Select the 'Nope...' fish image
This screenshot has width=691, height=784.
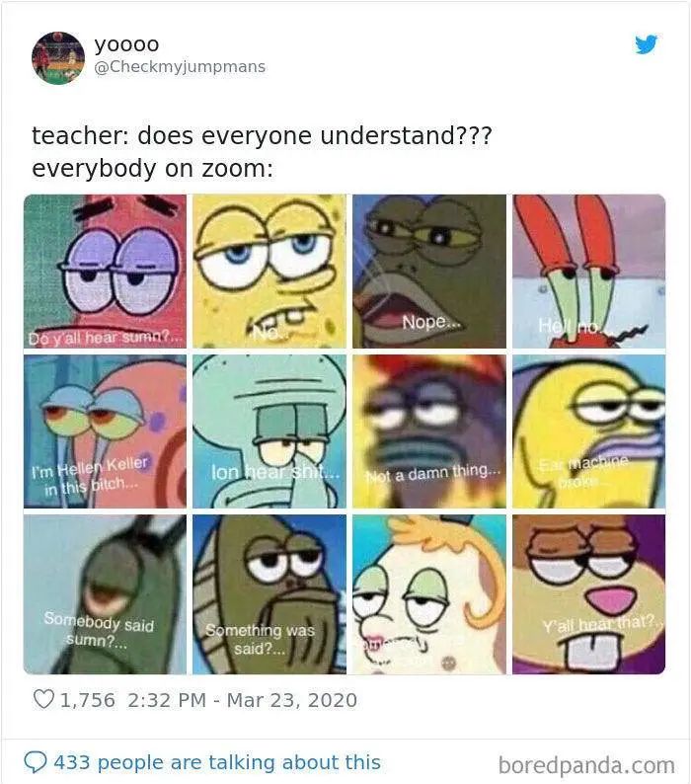429,271
